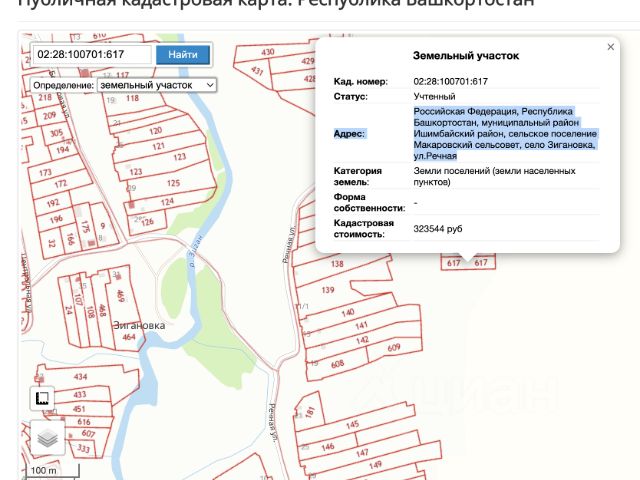The image size is (640, 480).
Task: Select the cadastral cost 323544 руб
Action: (438, 229)
